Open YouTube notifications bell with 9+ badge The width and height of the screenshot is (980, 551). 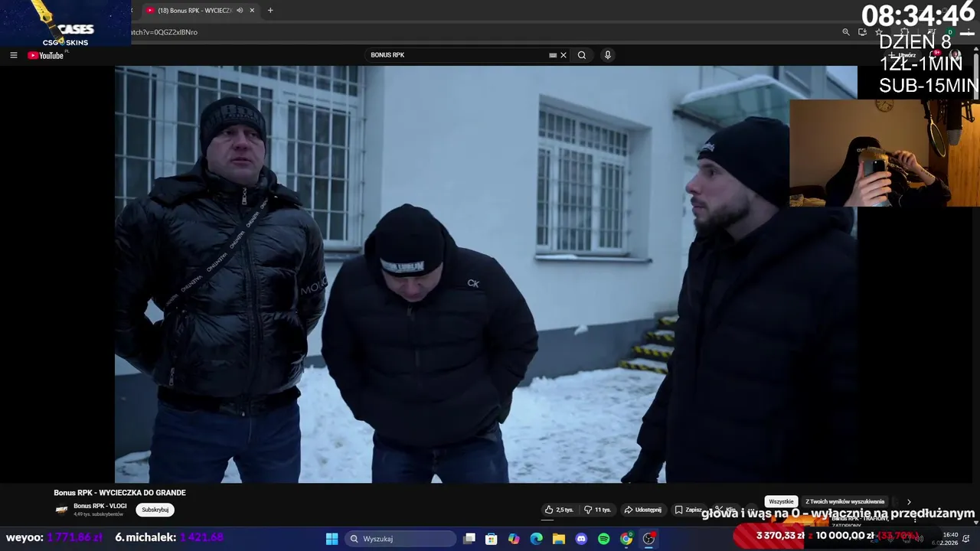pyautogui.click(x=933, y=55)
